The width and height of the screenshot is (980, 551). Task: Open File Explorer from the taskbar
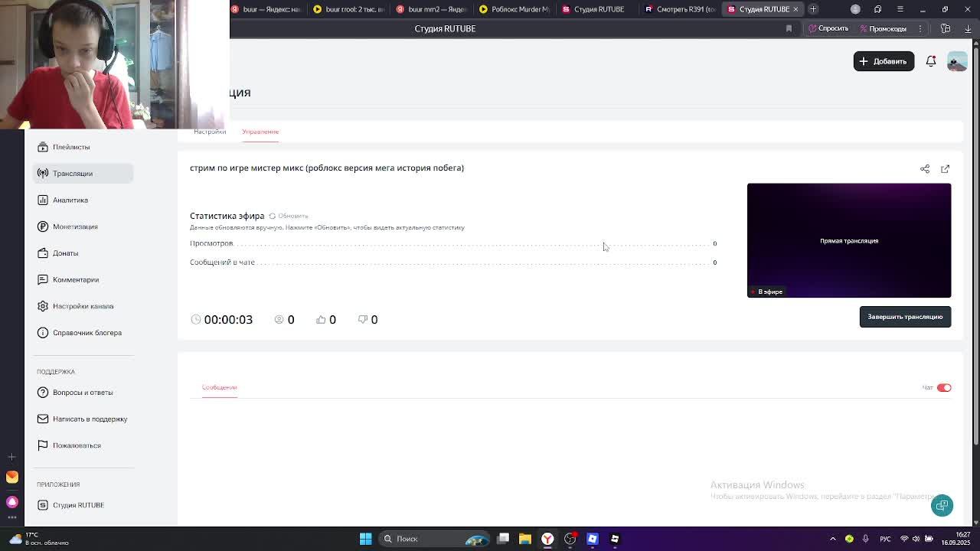[525, 539]
